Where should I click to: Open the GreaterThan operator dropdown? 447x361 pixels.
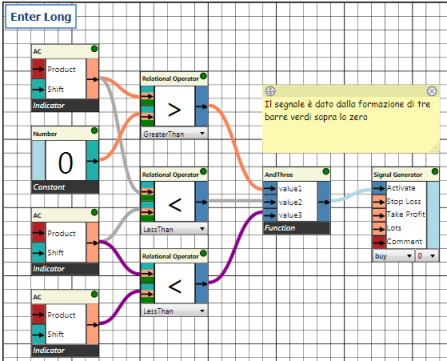[174, 134]
